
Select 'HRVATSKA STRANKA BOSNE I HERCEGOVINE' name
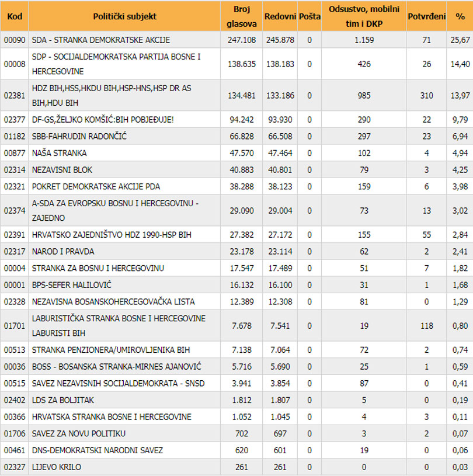click(x=112, y=416)
